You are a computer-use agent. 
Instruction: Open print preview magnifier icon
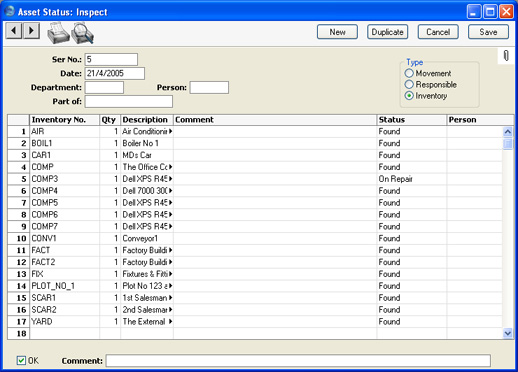pos(82,33)
